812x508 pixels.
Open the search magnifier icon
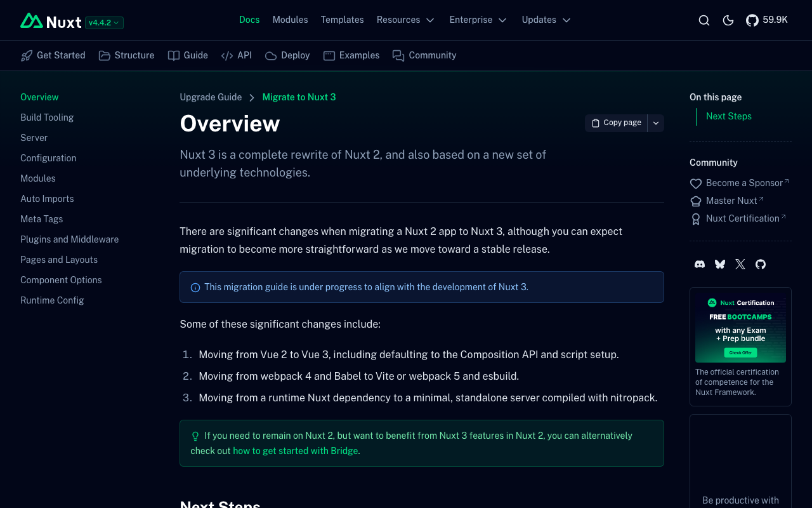(704, 20)
